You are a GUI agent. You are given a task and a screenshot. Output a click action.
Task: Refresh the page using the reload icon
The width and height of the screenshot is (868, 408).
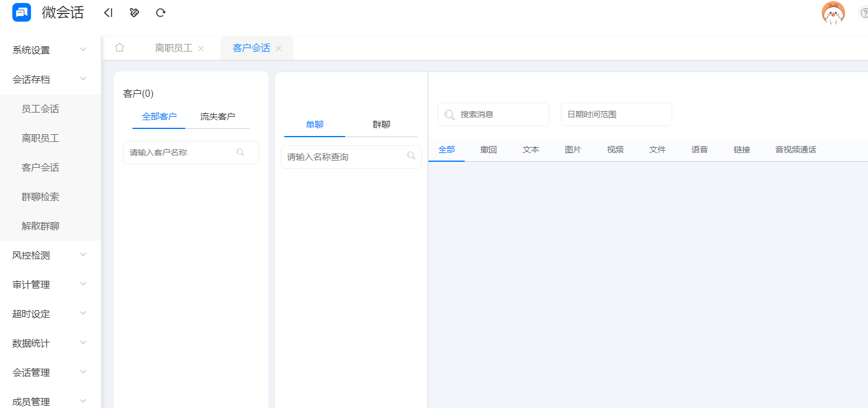coord(161,12)
